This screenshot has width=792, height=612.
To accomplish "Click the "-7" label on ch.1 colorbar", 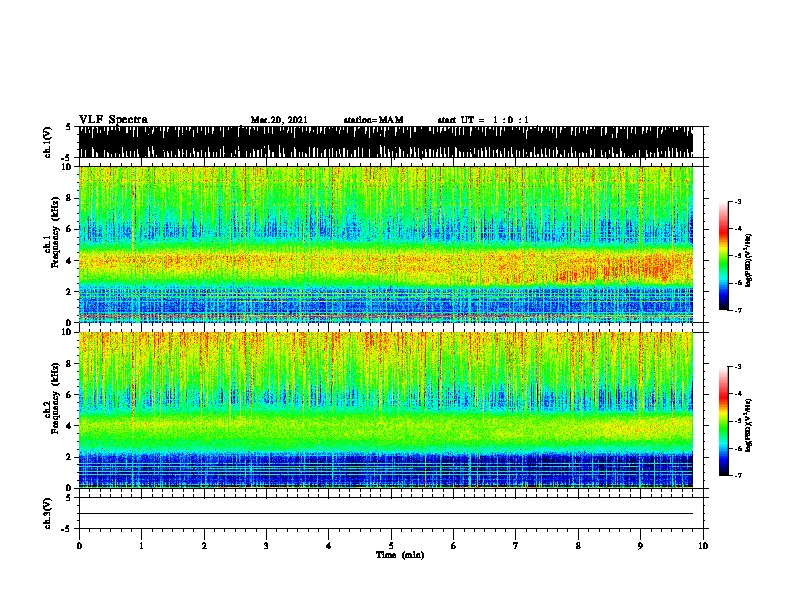I will click(737, 310).
